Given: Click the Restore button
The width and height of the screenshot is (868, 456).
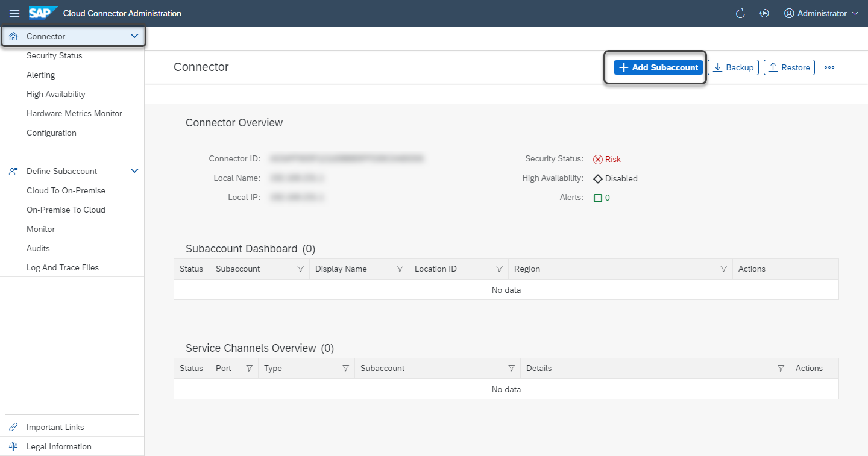Looking at the screenshot, I should (789, 67).
